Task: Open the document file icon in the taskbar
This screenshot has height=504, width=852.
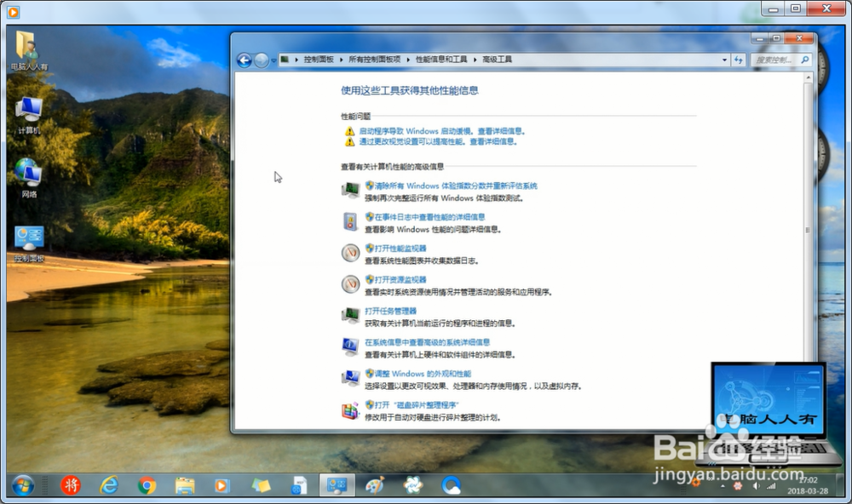Action: point(299,485)
